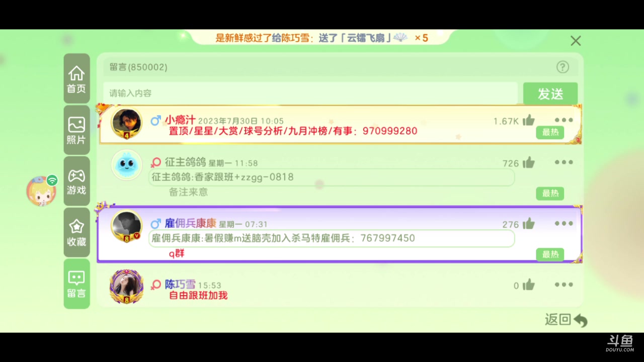Click message text 香家跟班+zzgg-0818
644x362 pixels.
[x=222, y=177]
